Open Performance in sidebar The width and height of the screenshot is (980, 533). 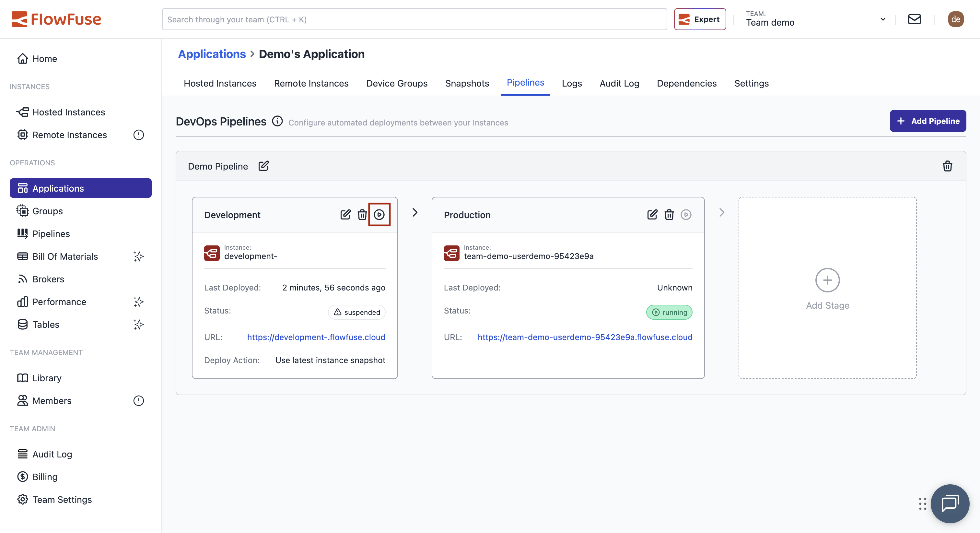tap(81, 302)
